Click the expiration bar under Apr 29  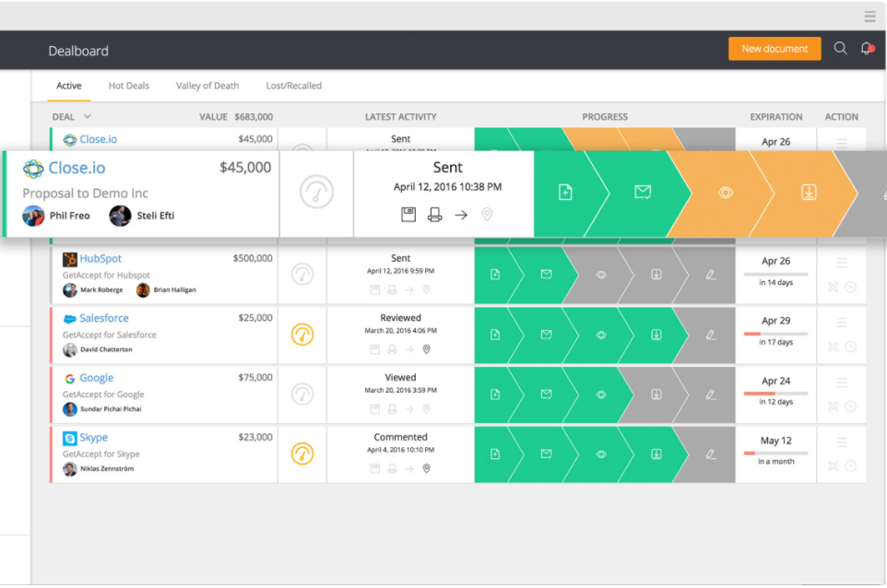pyautogui.click(x=775, y=334)
